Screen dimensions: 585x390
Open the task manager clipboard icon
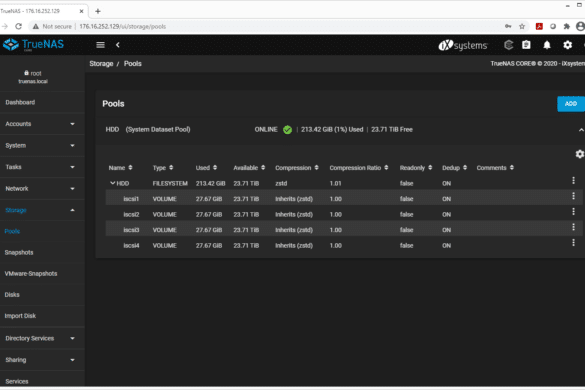point(526,45)
